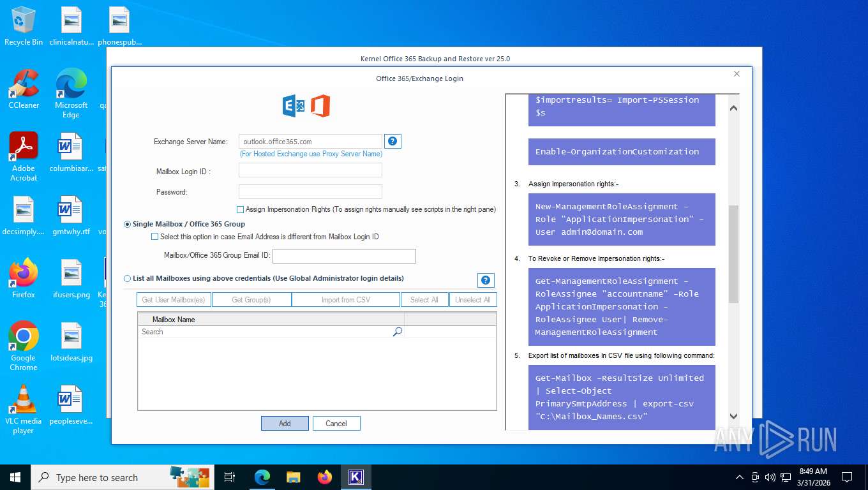The height and width of the screenshot is (490, 868).
Task: Click Get-ManagementRoleAssignment revoke script block
Action: point(622,307)
